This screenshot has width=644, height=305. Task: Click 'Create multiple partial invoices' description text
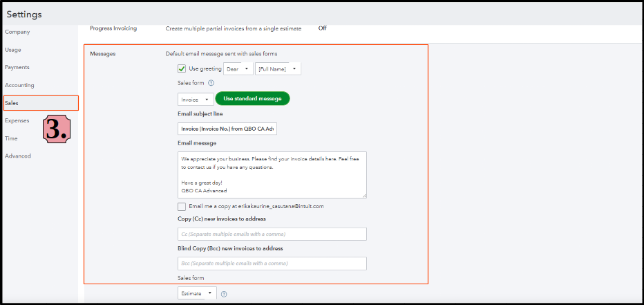234,29
